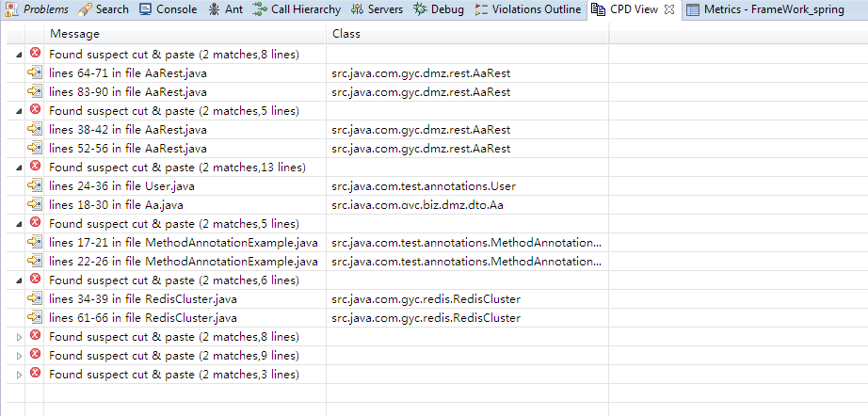The height and width of the screenshot is (416, 868).
Task: Click match icon for lines 64-71 AaRest.java
Action: click(x=35, y=72)
